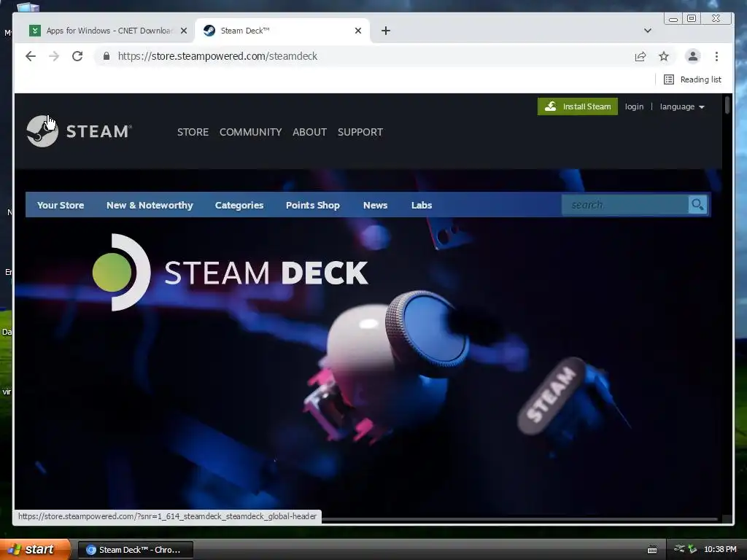The height and width of the screenshot is (560, 747).
Task: Open the COMMUNITY menu item
Action: [251, 132]
